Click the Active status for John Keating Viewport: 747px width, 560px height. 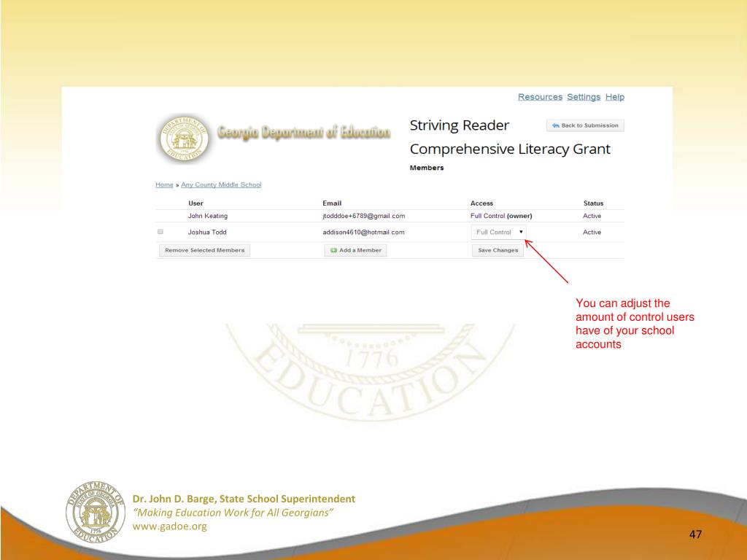click(592, 216)
